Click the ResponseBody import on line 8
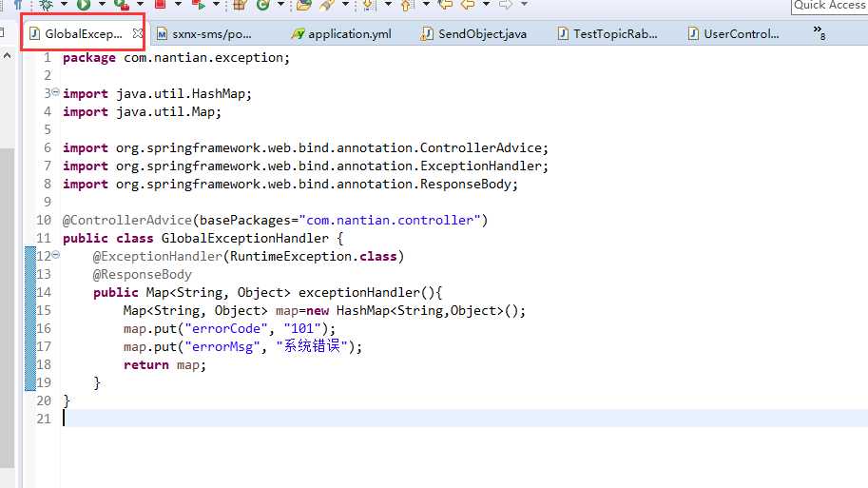Viewport: 868px width, 488px height. click(x=290, y=184)
